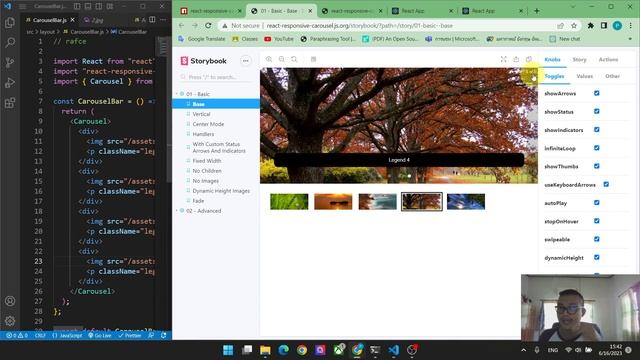Screen dimensions: 640x360
Task: Toggle swipeable checkbox
Action: [x=597, y=239]
